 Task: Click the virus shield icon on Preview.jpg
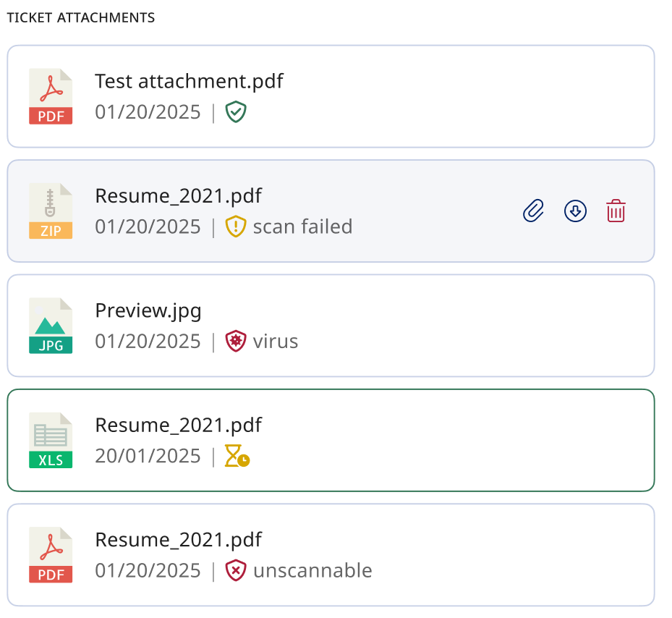237,340
